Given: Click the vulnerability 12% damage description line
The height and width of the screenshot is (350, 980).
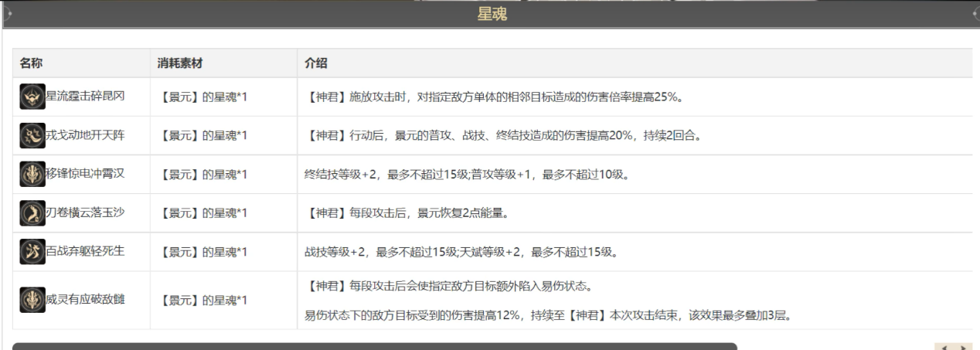Looking at the screenshot, I should click(x=552, y=315).
